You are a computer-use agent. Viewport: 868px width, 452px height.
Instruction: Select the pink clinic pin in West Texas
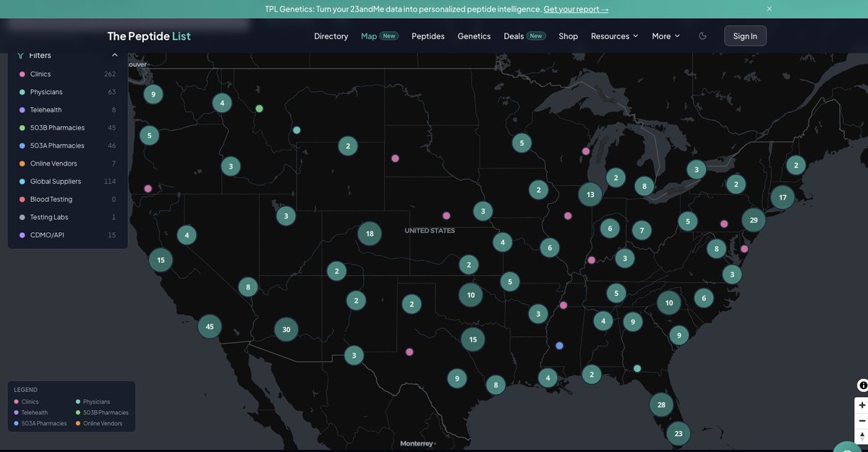(x=409, y=352)
